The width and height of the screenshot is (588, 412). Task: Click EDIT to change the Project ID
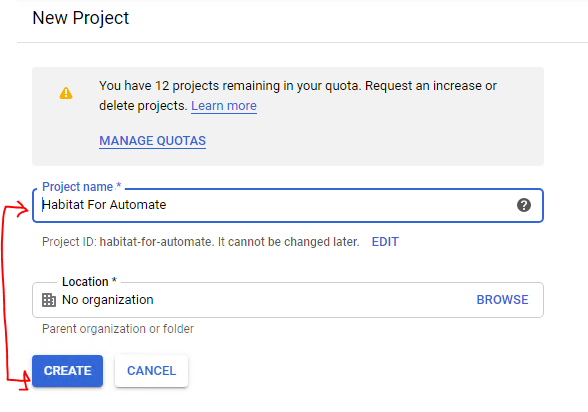[x=385, y=242]
